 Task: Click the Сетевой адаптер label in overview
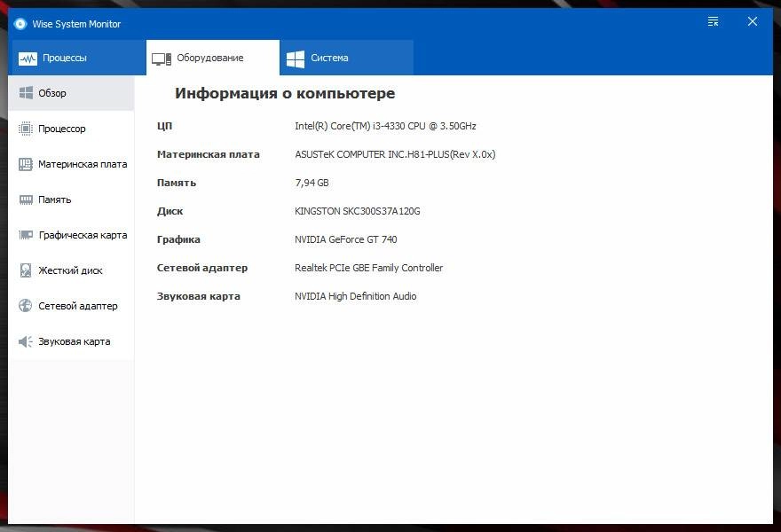click(x=202, y=268)
